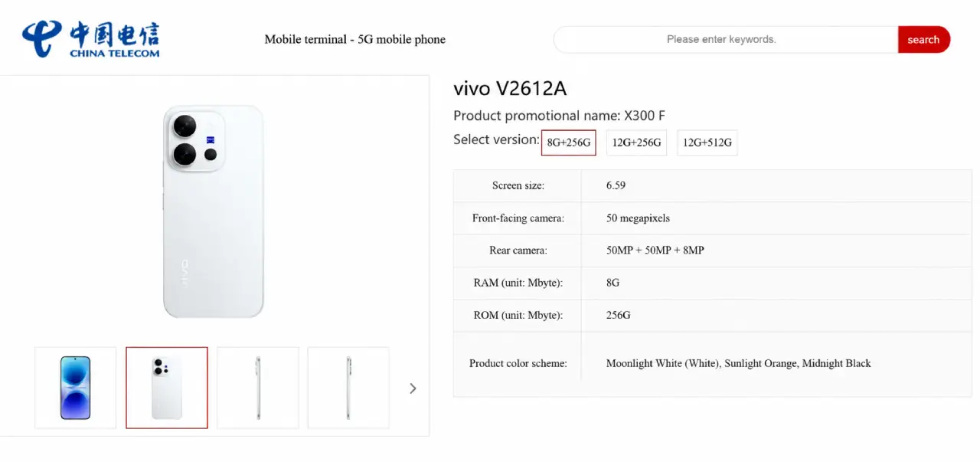Choose the 12G+256G version
Viewport: 980px width, 462px height.
tap(636, 143)
